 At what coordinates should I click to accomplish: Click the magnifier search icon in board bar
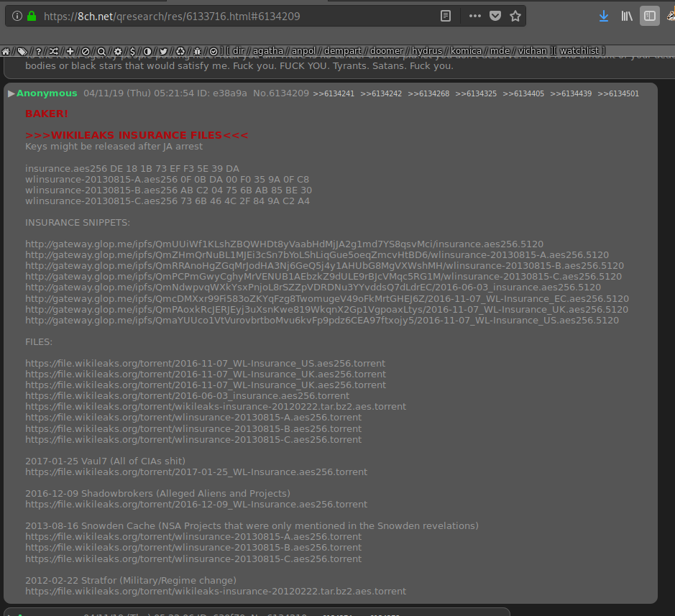(x=101, y=51)
